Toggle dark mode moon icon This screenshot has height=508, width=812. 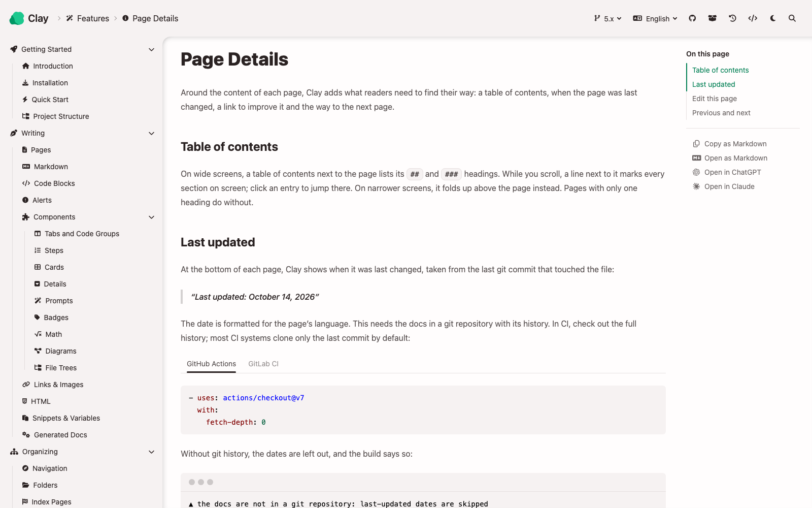pos(773,18)
